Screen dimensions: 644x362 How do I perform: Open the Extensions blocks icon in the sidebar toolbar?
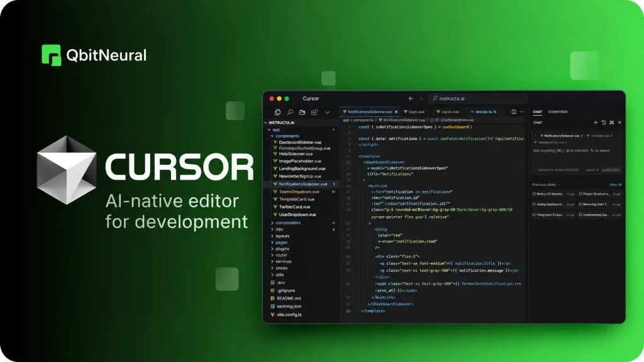tap(314, 112)
